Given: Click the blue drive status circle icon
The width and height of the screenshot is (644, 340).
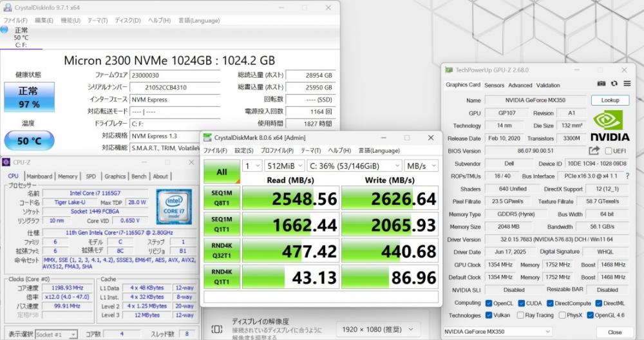Looking at the screenshot, I should pyautogui.click(x=5, y=30).
